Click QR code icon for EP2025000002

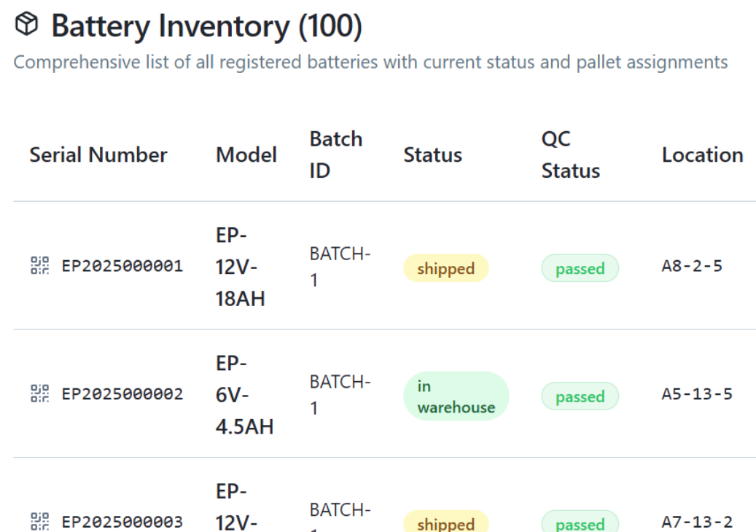tap(39, 394)
